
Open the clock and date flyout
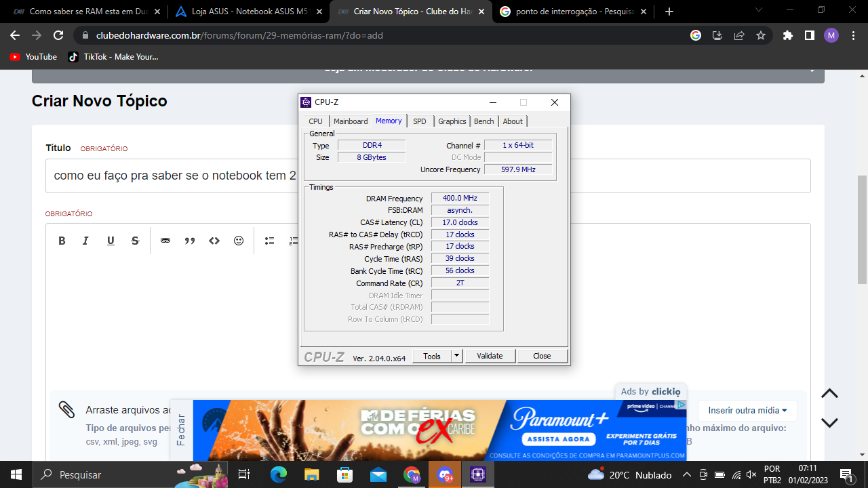(x=807, y=474)
